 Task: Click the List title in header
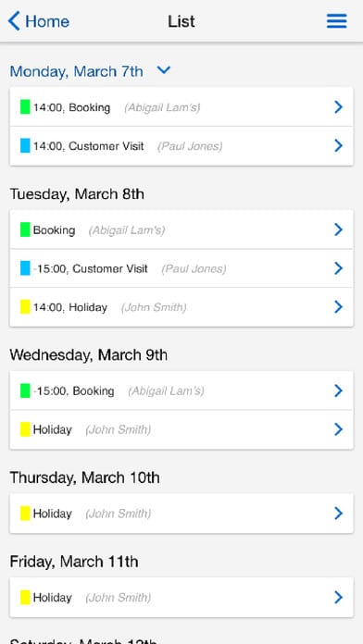pyautogui.click(x=181, y=21)
